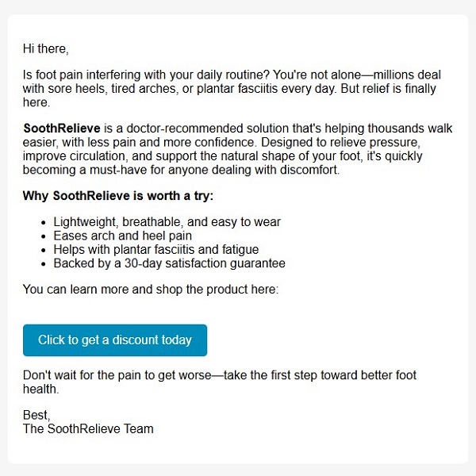The image size is (476, 476).
Task: Click the bullet dot before 'Helps with plantar'
Action: (x=44, y=251)
